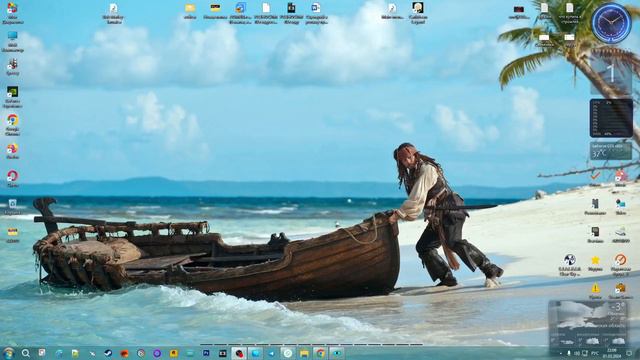Image resolution: width=640 pixels, height=360 pixels.
Task: Click the white-green circle taskbar icon
Action: (288, 353)
